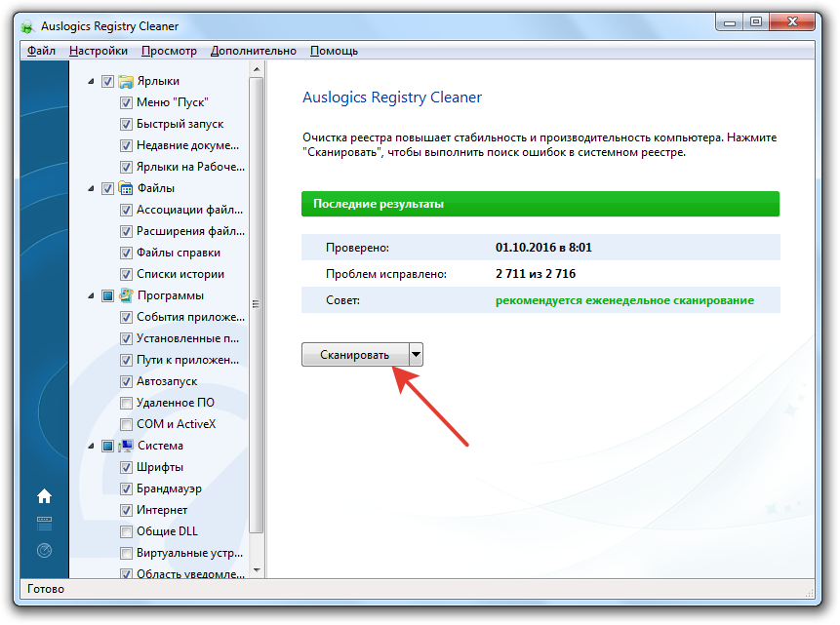Click the Программы category icon
840x625 pixels.
[126, 295]
